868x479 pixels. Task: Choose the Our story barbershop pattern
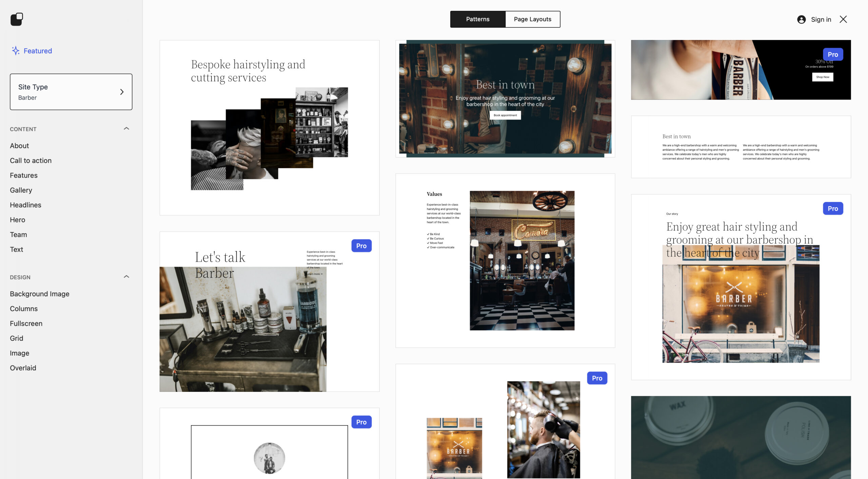pos(741,287)
